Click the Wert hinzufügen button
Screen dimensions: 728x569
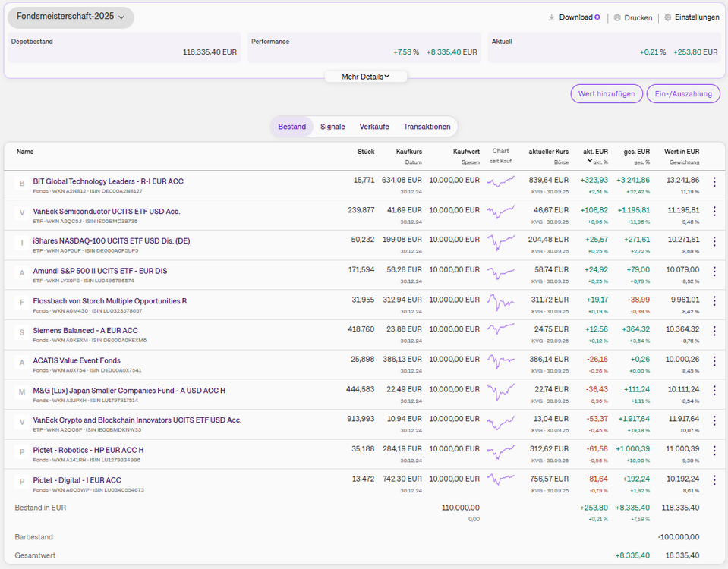coord(606,94)
